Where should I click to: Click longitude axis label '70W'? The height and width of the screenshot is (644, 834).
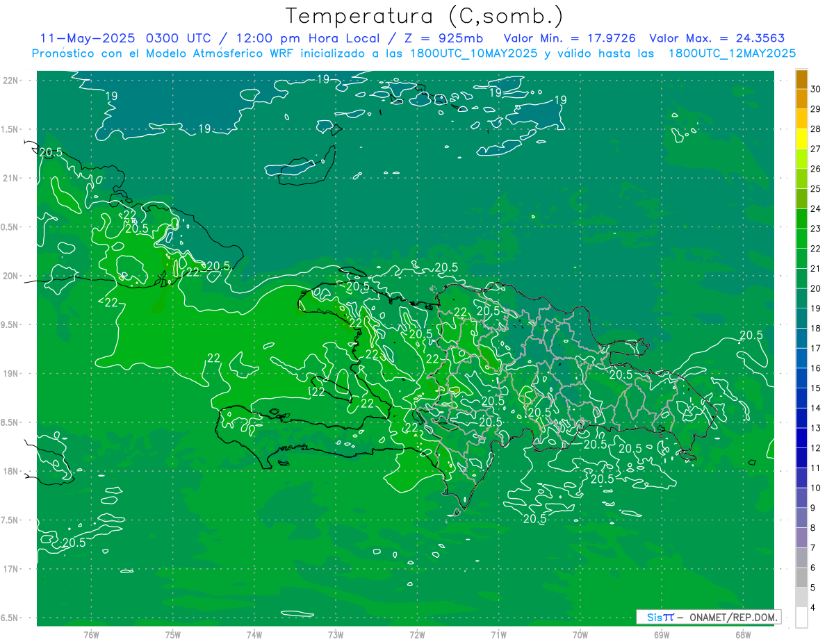click(580, 635)
